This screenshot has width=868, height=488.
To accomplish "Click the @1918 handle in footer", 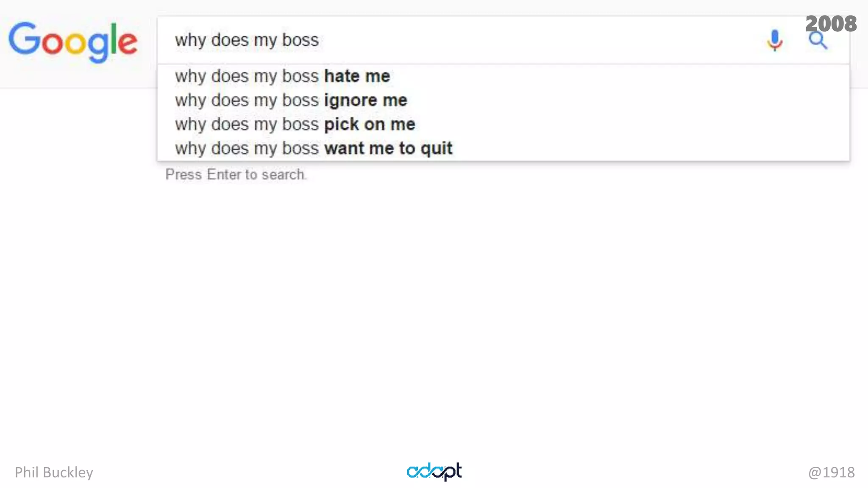I will [x=831, y=472].
